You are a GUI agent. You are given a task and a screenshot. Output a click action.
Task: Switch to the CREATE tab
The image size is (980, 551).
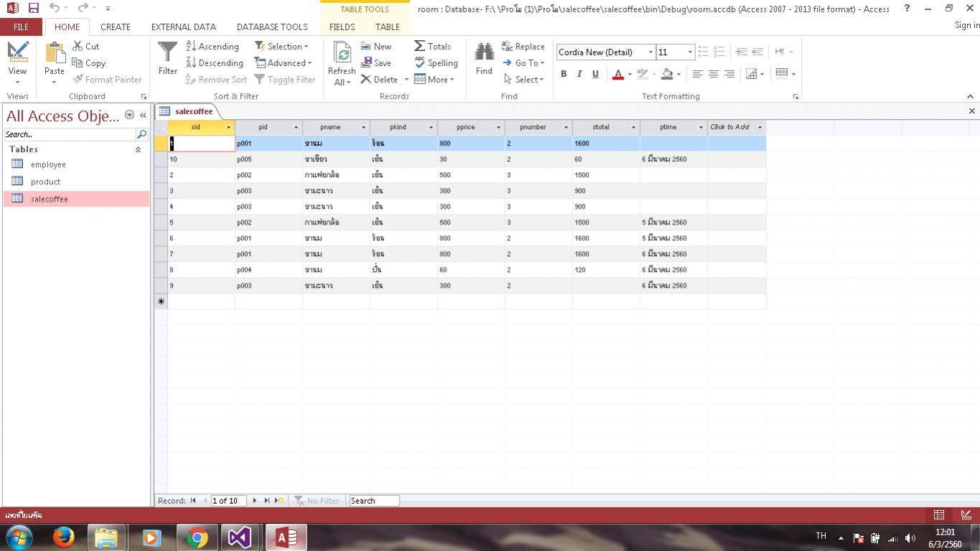116,27
